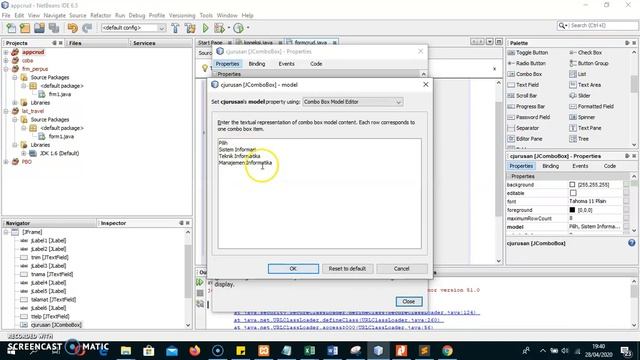Select Combo Box component in Palette
640x360 pixels.
coord(525,74)
